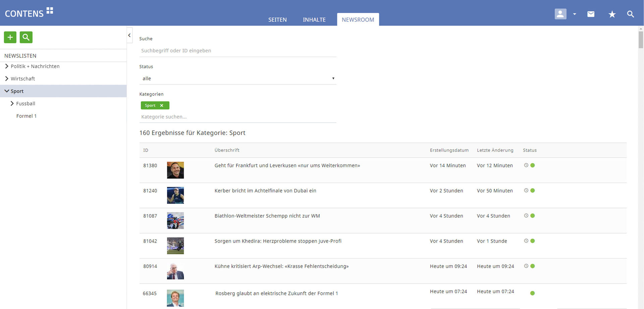The height and width of the screenshot is (309, 644).
Task: Open article Kerber bricht im Achtelfinale
Action: [265, 191]
